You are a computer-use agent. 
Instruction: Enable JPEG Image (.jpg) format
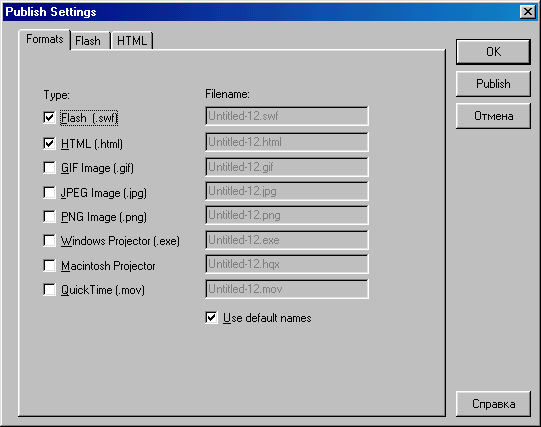click(x=49, y=192)
